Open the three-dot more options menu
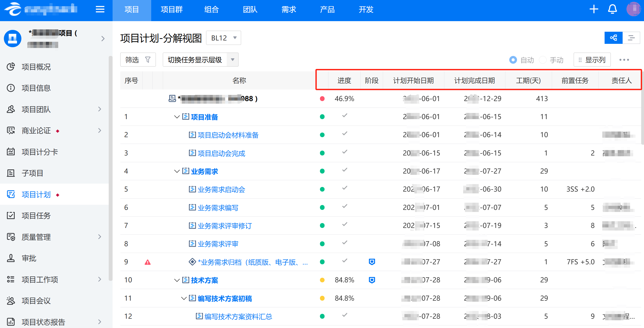 click(x=624, y=60)
